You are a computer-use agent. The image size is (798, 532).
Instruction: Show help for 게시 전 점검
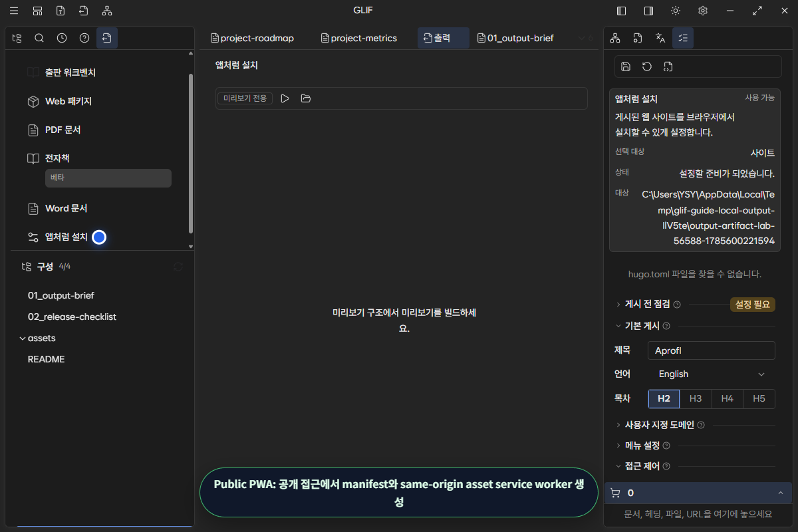(x=677, y=305)
